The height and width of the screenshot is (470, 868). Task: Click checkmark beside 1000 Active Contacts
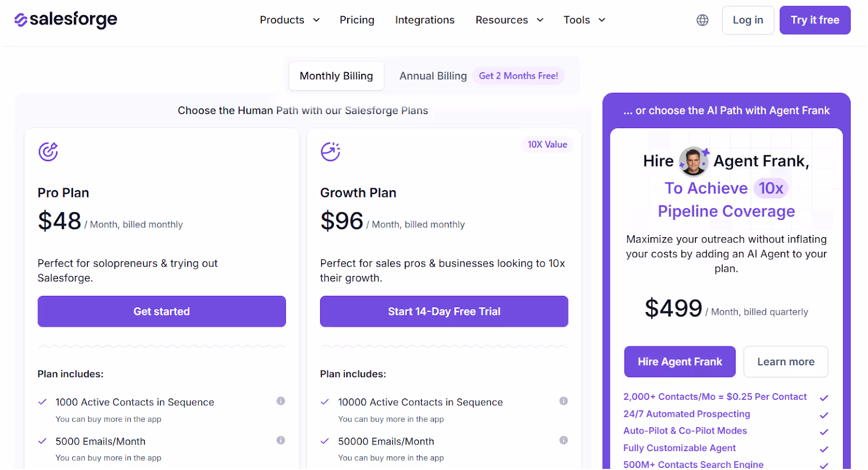pos(42,402)
